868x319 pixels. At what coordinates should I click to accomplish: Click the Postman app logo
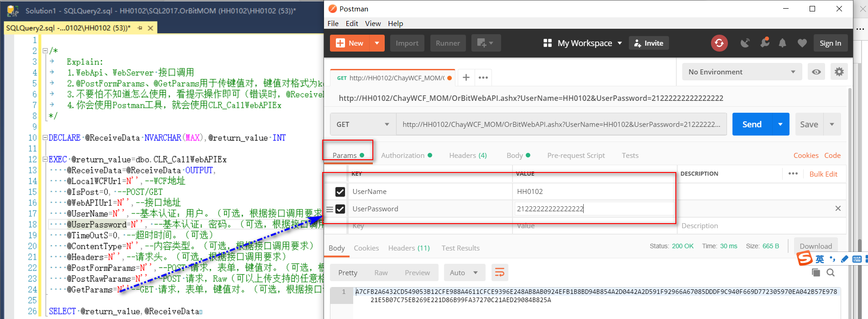pyautogui.click(x=333, y=9)
